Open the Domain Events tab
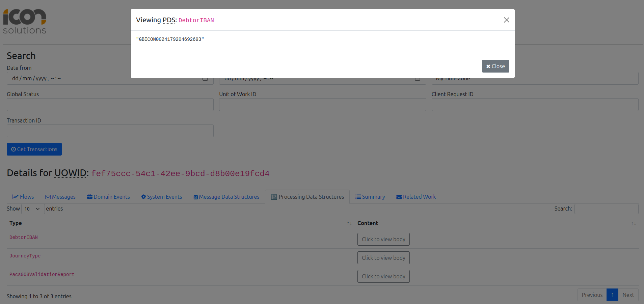The image size is (644, 304). pos(108,197)
